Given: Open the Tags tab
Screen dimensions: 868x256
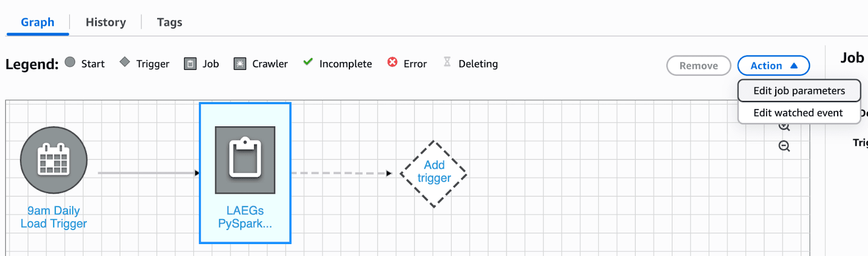Looking at the screenshot, I should click(x=169, y=22).
